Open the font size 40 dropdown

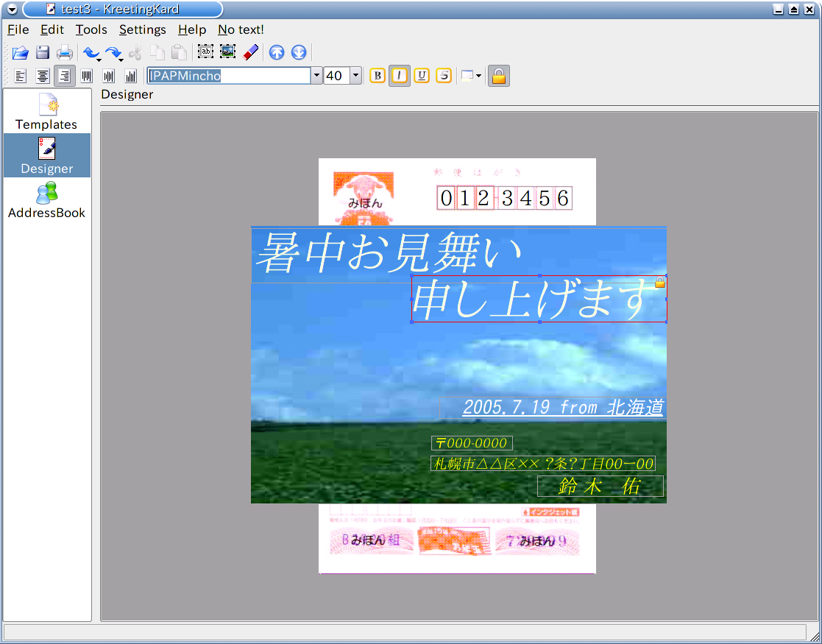355,76
